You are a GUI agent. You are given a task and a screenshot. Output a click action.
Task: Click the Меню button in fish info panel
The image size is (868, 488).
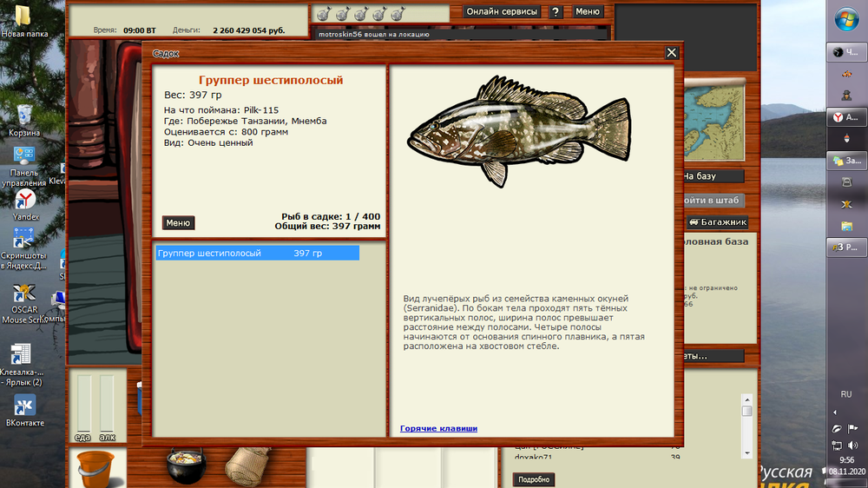pyautogui.click(x=178, y=223)
